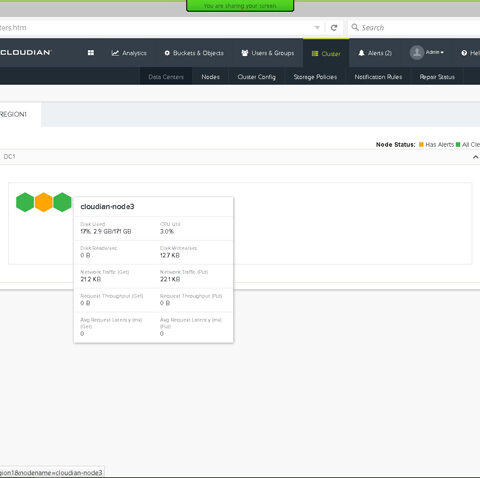Open the dashboard grid icon
The width and height of the screenshot is (480, 478).
pyautogui.click(x=91, y=53)
